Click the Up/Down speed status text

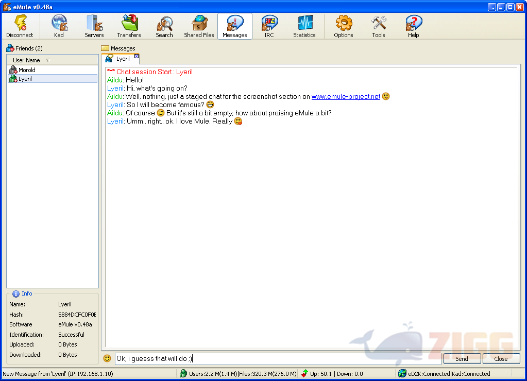click(x=336, y=374)
